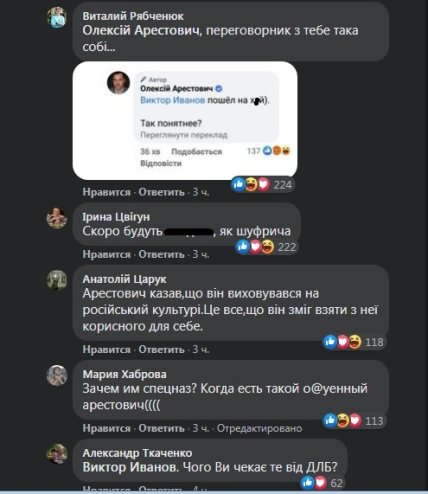428x494 pixels.
Task: Show edit history via Отредактировано
Action: pos(259,428)
